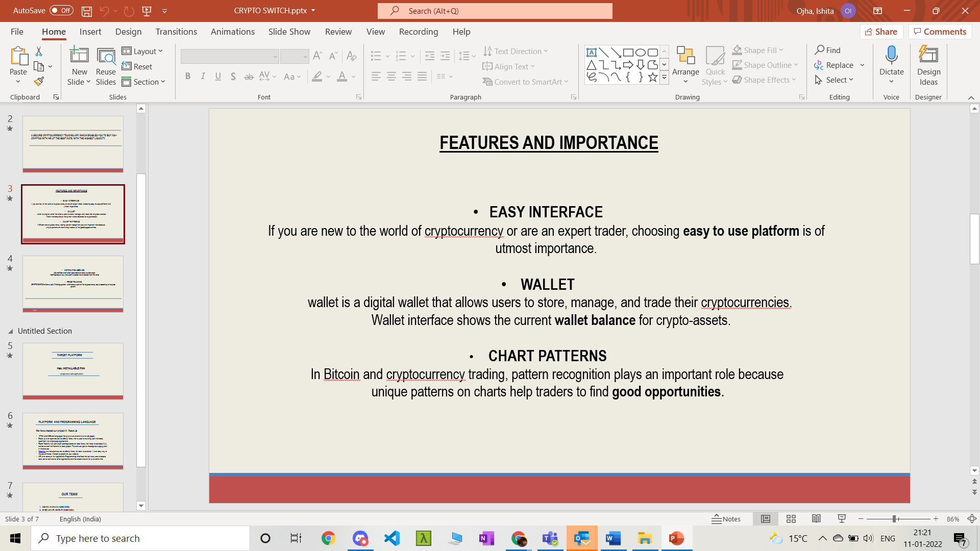The image size is (980, 551).
Task: Open the Section dropdown menu
Action: click(143, 82)
